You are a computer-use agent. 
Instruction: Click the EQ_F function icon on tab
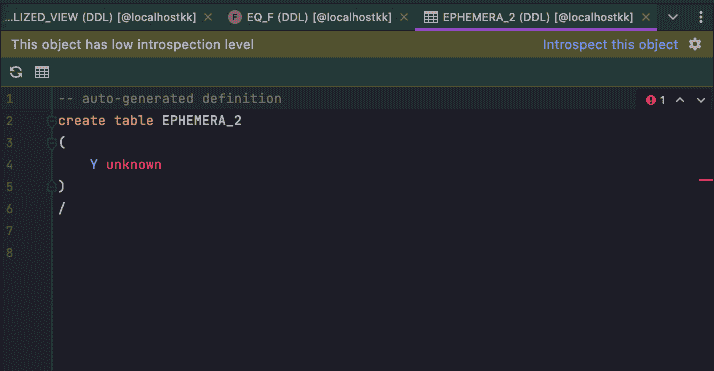235,17
